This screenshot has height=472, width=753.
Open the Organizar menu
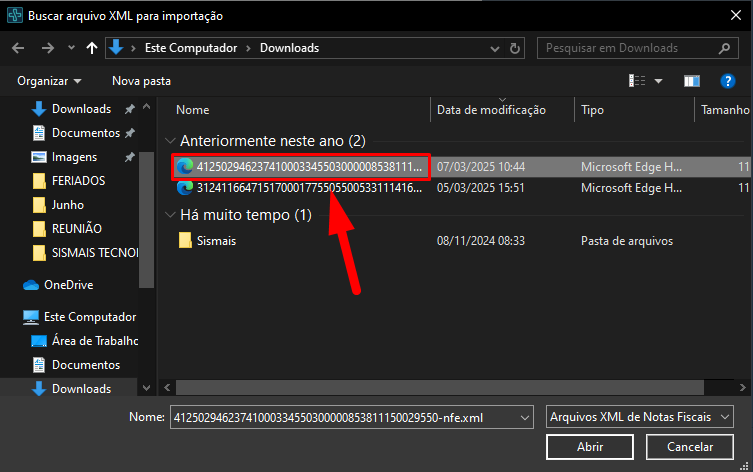pos(49,80)
